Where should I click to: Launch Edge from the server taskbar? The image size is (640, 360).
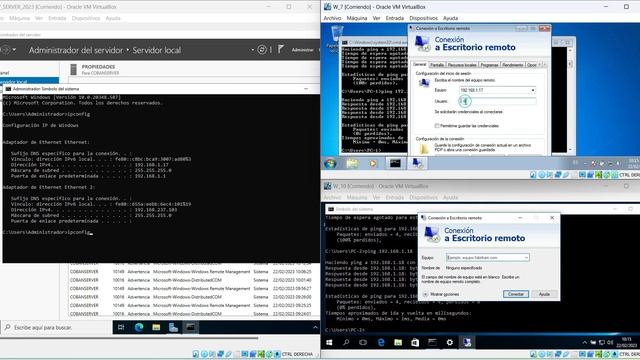pyautogui.click(x=139, y=327)
